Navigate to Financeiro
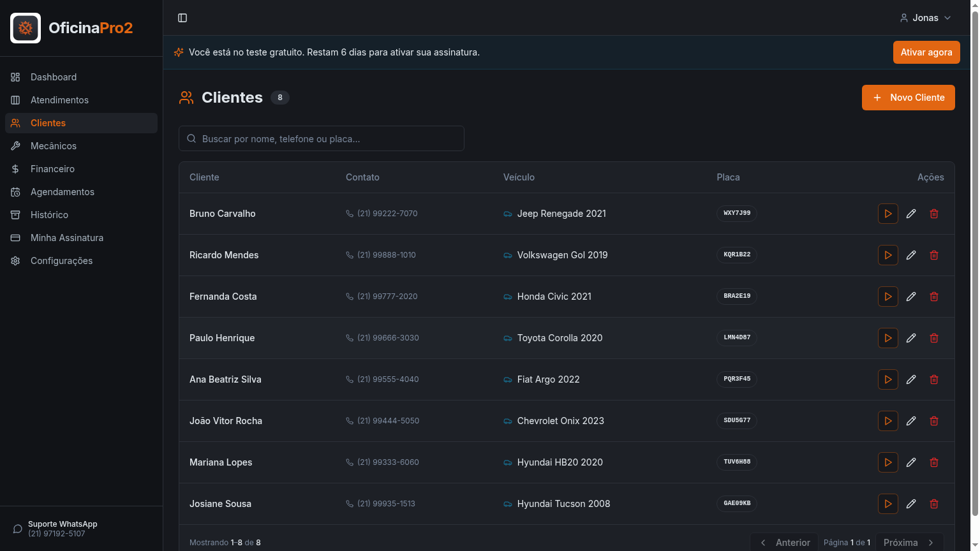 tap(81, 169)
